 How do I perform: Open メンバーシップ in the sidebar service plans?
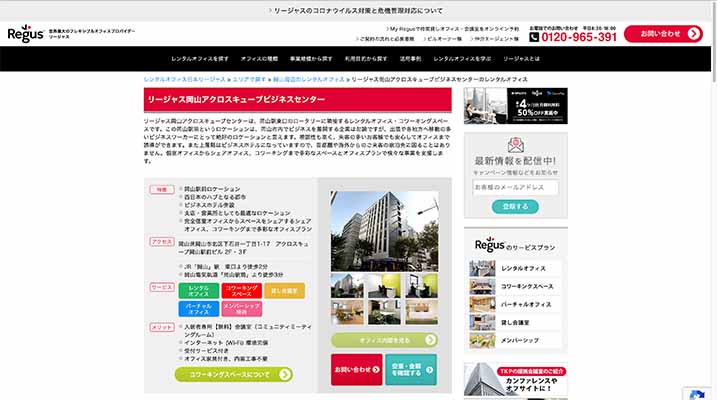[x=515, y=340]
